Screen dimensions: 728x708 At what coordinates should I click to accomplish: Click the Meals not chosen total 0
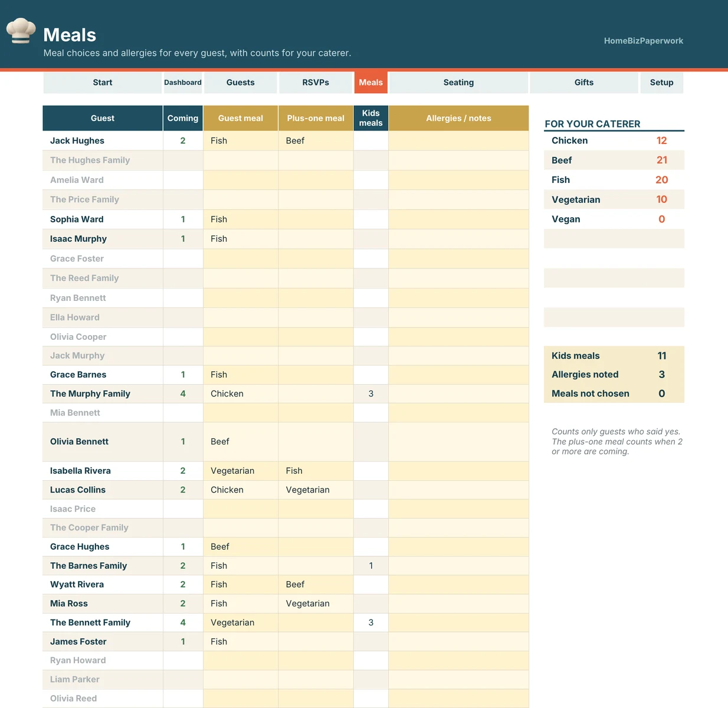pos(662,394)
